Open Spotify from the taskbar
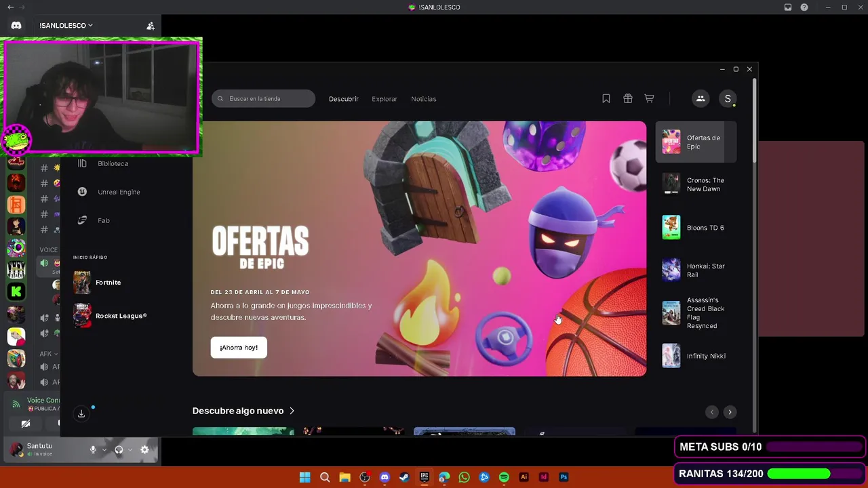Image resolution: width=868 pixels, height=488 pixels. click(504, 477)
